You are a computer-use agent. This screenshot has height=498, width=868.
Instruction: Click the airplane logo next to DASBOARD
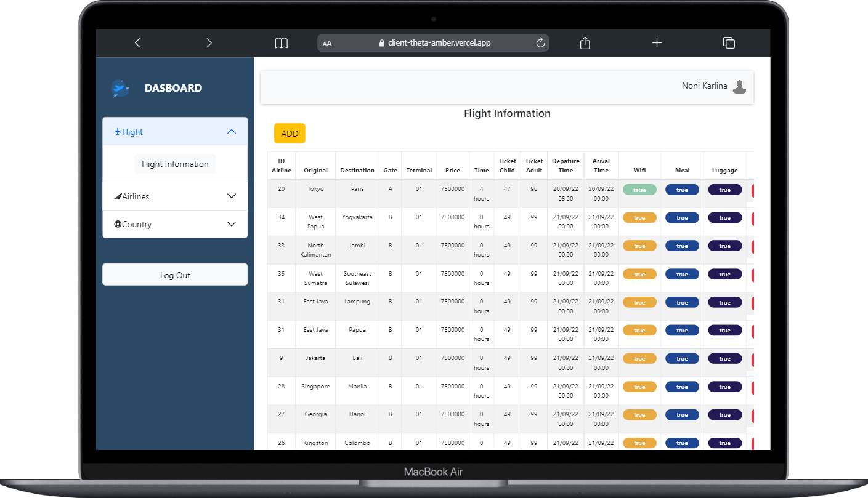tap(120, 88)
